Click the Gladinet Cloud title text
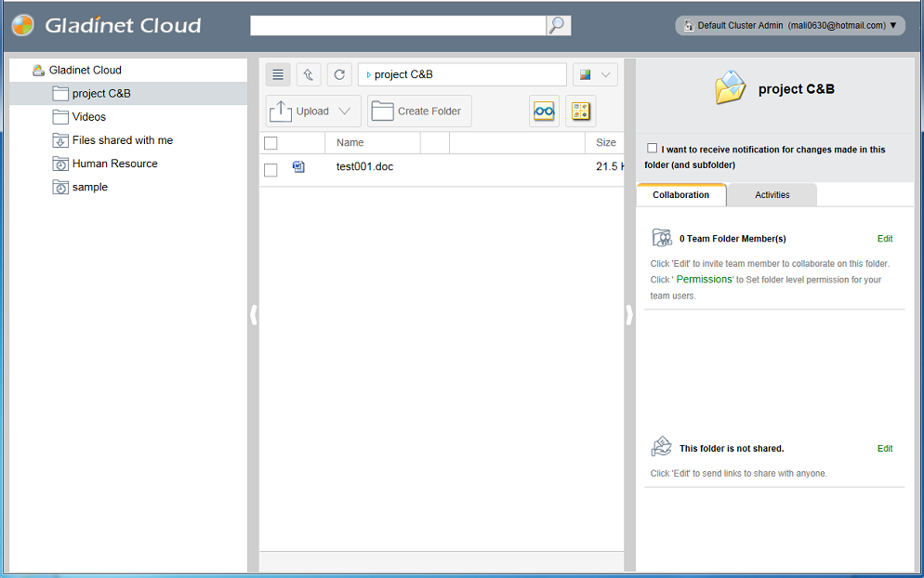924x578 pixels. [x=123, y=25]
